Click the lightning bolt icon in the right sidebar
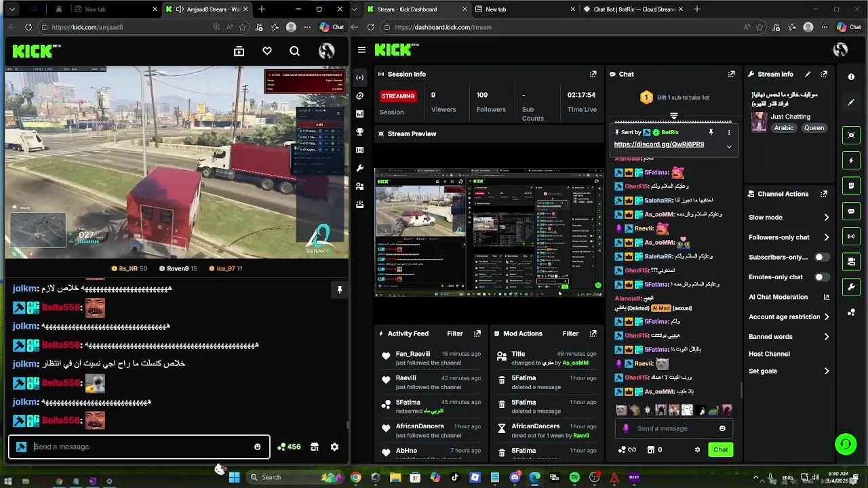The height and width of the screenshot is (488, 868). pos(851,161)
